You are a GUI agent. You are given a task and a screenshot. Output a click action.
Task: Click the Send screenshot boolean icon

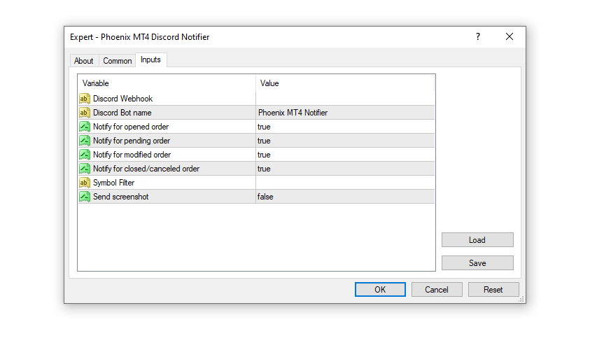[85, 197]
